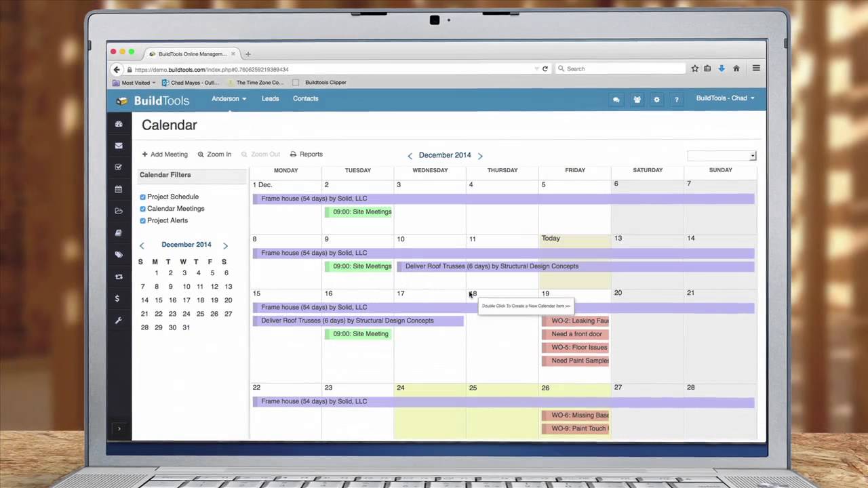
Task: Open the empty dropdown above the calendar
Action: pyautogui.click(x=722, y=156)
